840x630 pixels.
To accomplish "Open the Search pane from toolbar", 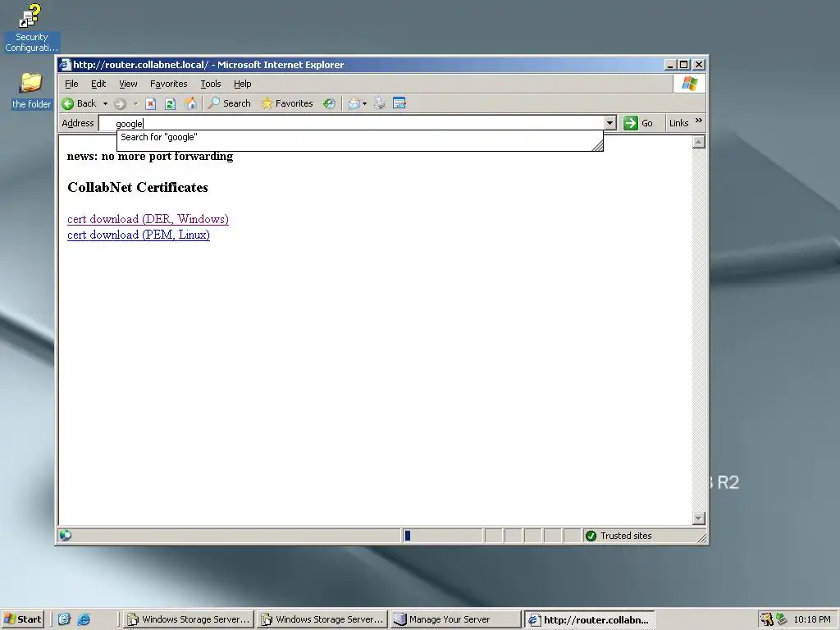I will pos(230,103).
